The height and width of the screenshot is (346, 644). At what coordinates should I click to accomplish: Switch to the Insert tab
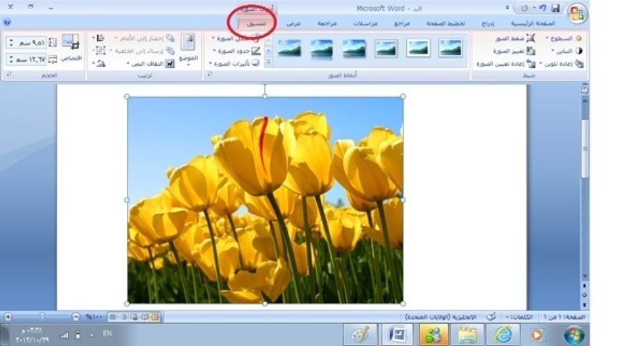pyautogui.click(x=488, y=23)
